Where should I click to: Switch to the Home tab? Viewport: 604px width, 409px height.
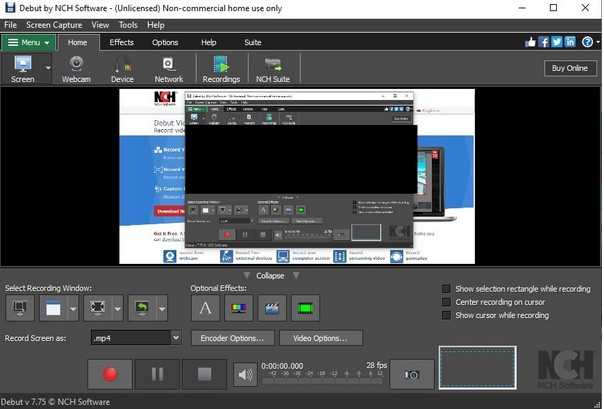click(77, 42)
